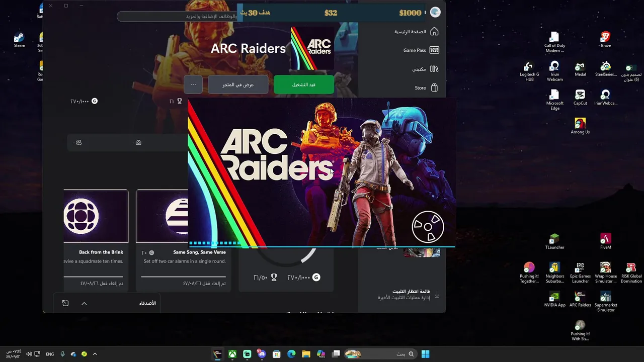Open Pushing it! Together desktop icon

(529, 273)
